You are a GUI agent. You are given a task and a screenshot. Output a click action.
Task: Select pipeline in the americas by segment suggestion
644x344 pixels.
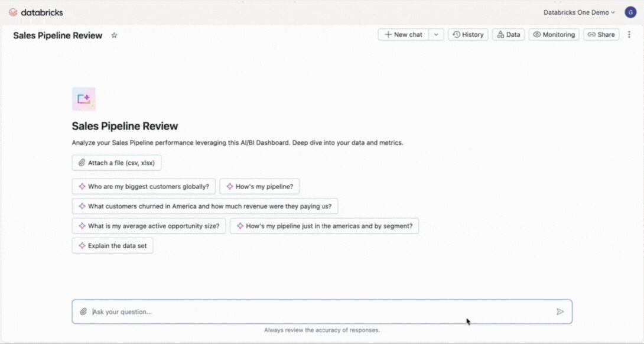click(324, 226)
